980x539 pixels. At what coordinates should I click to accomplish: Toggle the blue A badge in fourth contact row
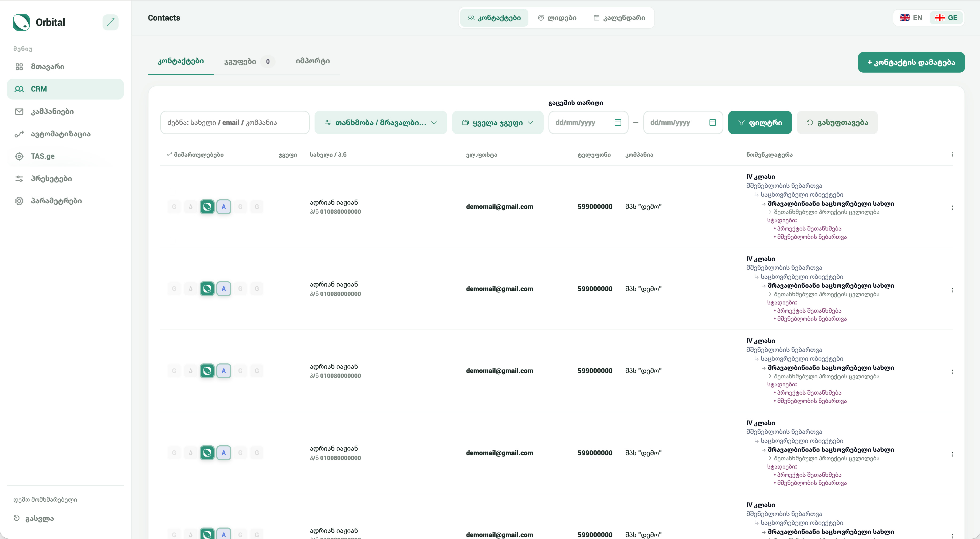(x=224, y=453)
